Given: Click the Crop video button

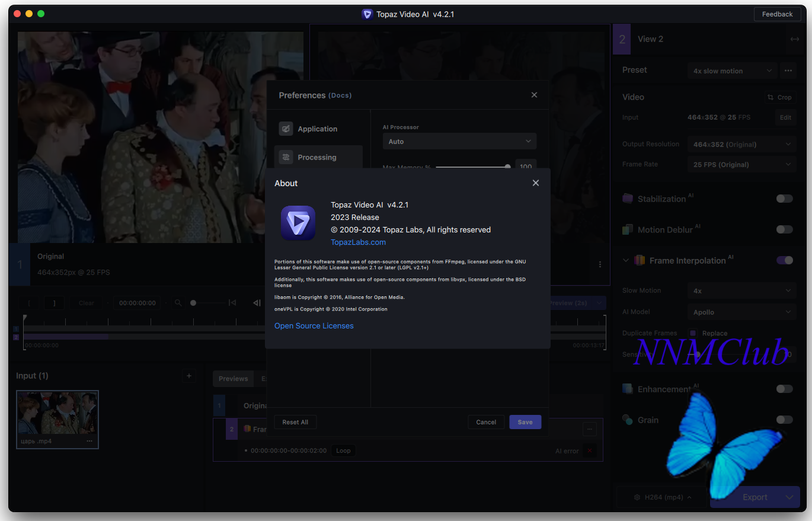Looking at the screenshot, I should [x=779, y=97].
